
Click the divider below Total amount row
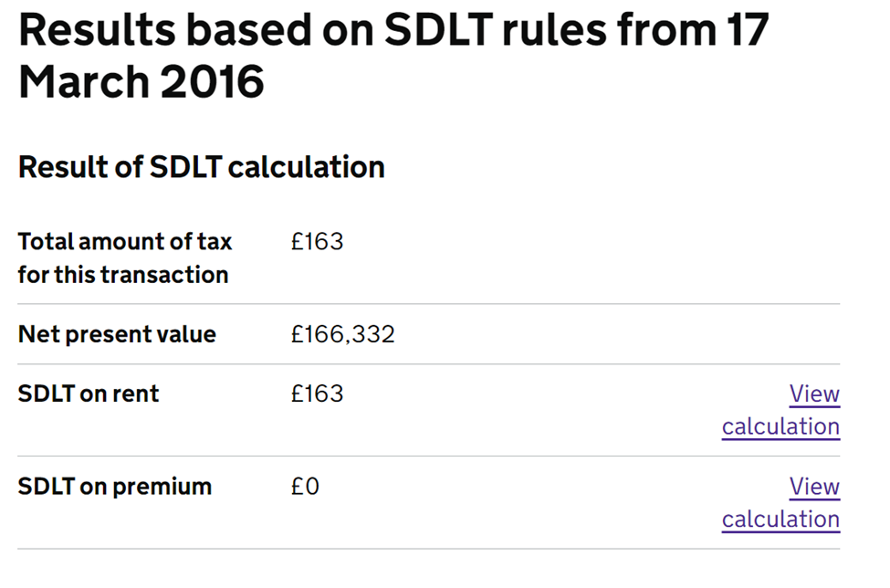[429, 303]
